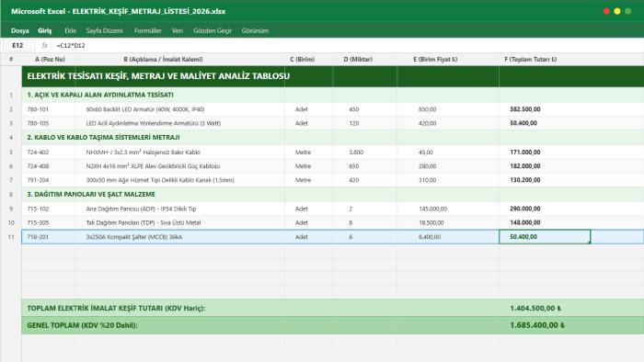Select LED Acil Aydınlatma Yönlendirme Armatürü cell
The height and width of the screenshot is (362, 644).
click(154, 123)
